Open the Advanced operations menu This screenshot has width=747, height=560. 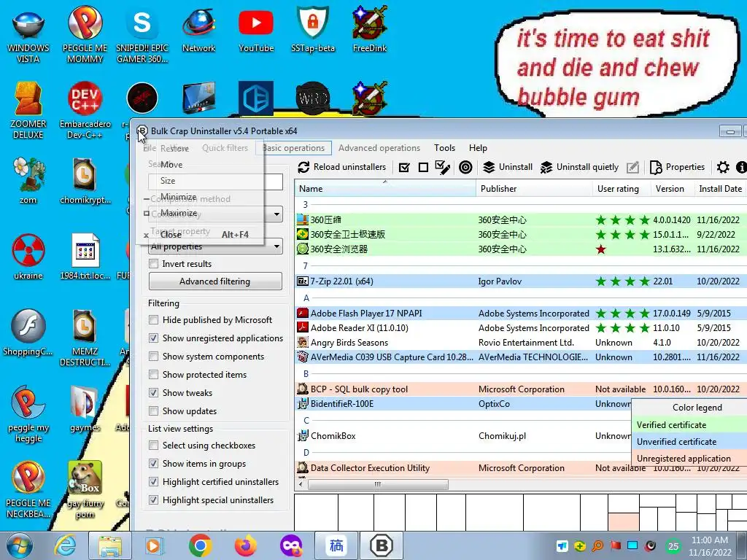point(379,148)
